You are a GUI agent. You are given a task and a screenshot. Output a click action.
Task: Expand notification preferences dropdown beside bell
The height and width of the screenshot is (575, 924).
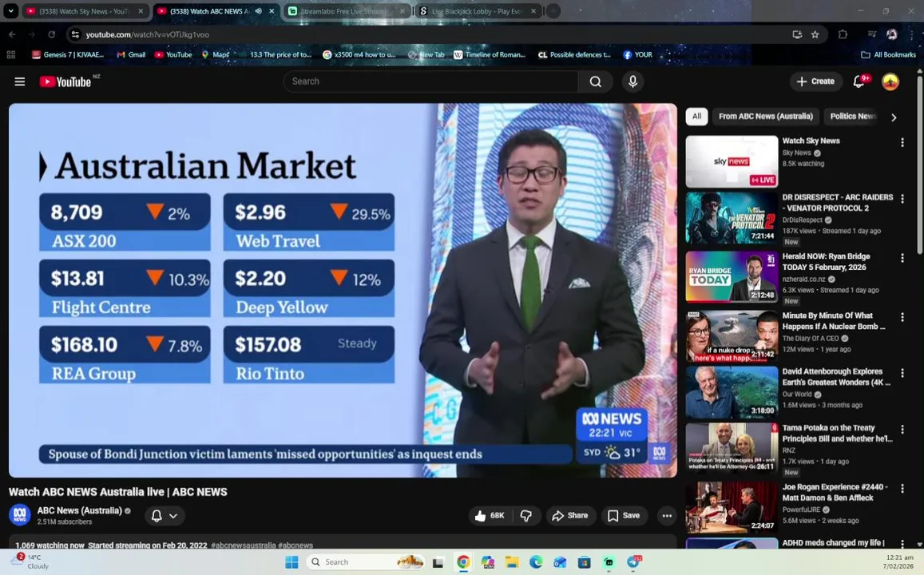coord(173,515)
